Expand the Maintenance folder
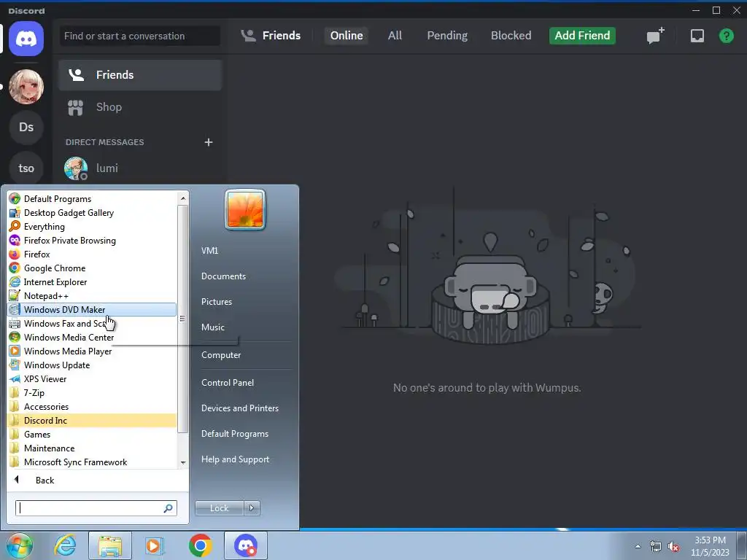The image size is (747, 560). [92, 448]
